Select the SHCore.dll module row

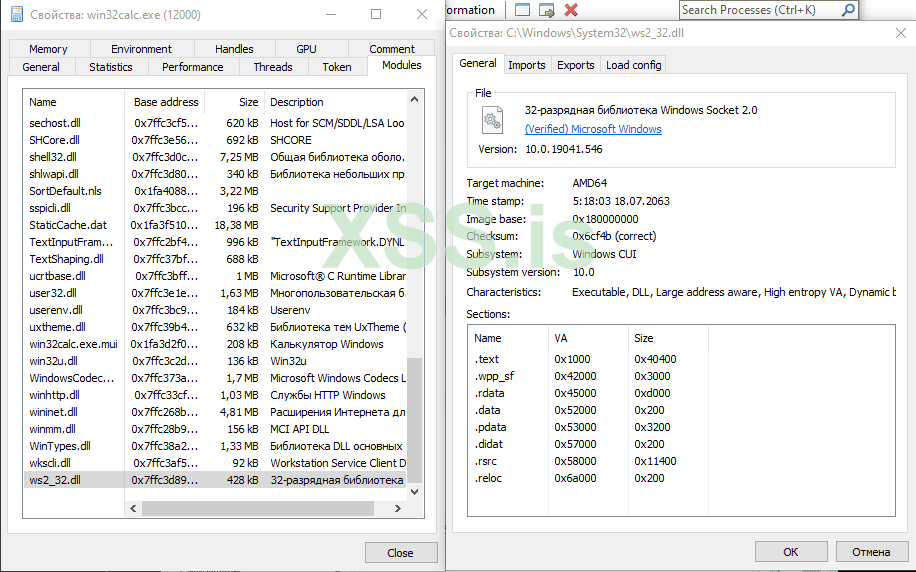[x=217, y=140]
